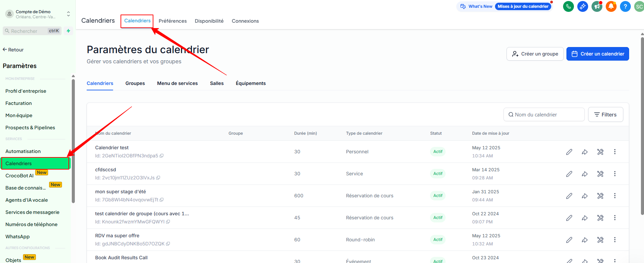Open the blue question mark help icon
This screenshot has width=644, height=263.
625,6
